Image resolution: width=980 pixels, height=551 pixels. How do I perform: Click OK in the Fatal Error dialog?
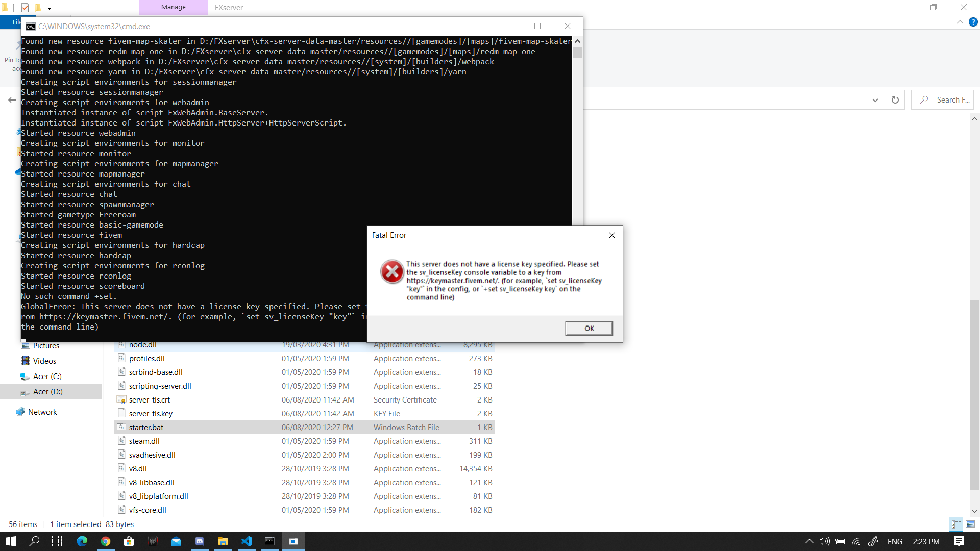589,328
